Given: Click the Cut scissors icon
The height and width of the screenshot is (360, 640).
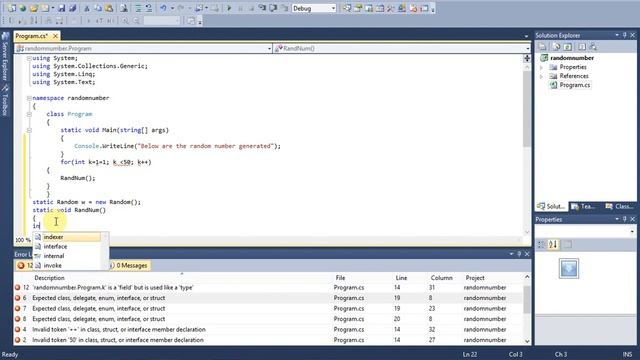Looking at the screenshot, I should 87,8.
